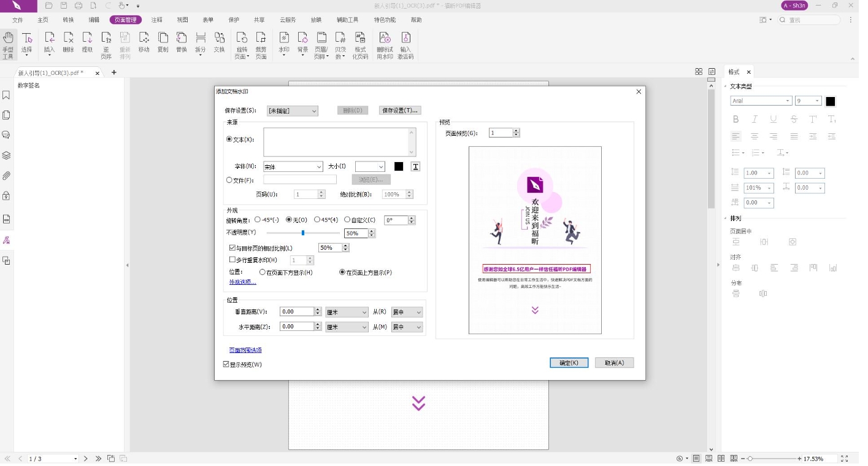Open the font dropdown showing 宋体

[293, 167]
